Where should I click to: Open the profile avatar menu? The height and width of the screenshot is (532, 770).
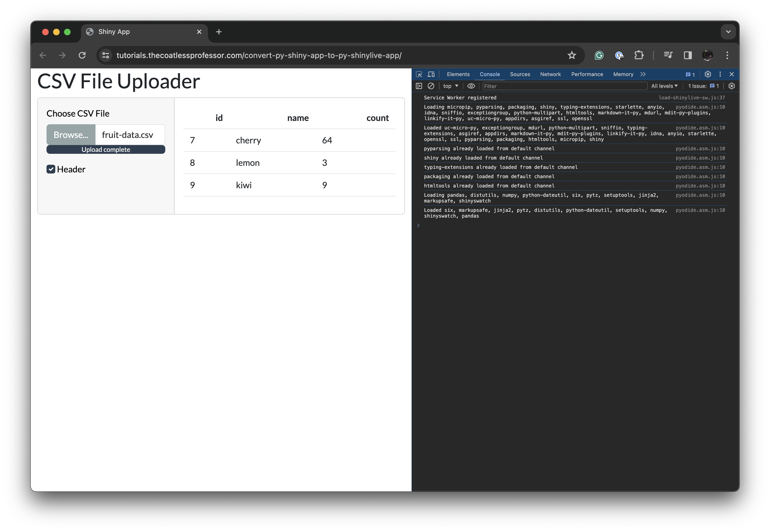pyautogui.click(x=707, y=55)
